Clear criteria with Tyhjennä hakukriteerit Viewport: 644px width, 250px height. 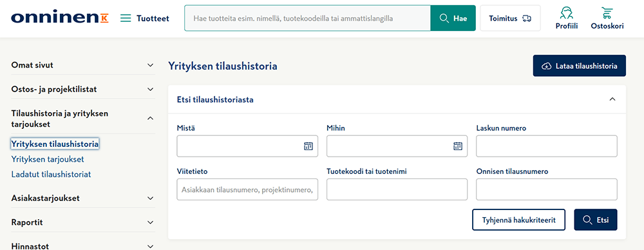point(518,220)
